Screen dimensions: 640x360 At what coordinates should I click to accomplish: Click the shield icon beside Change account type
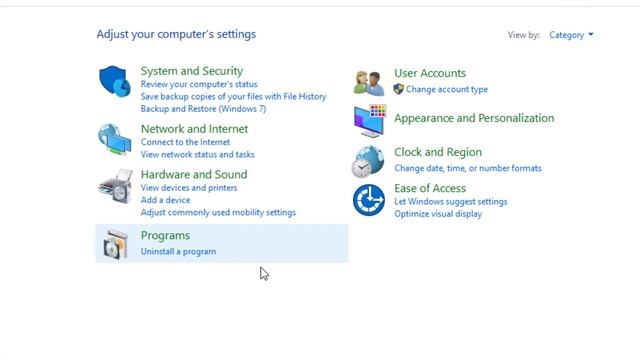[x=399, y=89]
